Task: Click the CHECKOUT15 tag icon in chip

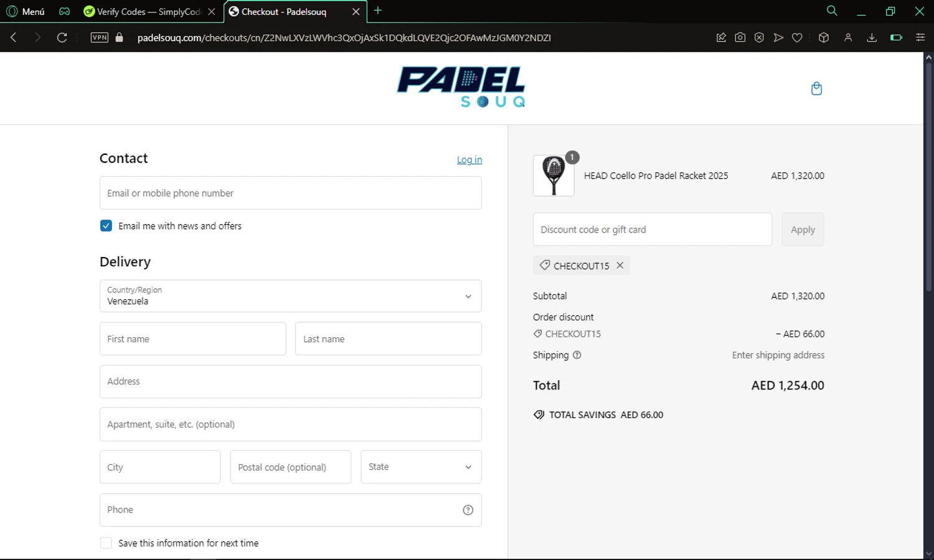Action: point(545,265)
